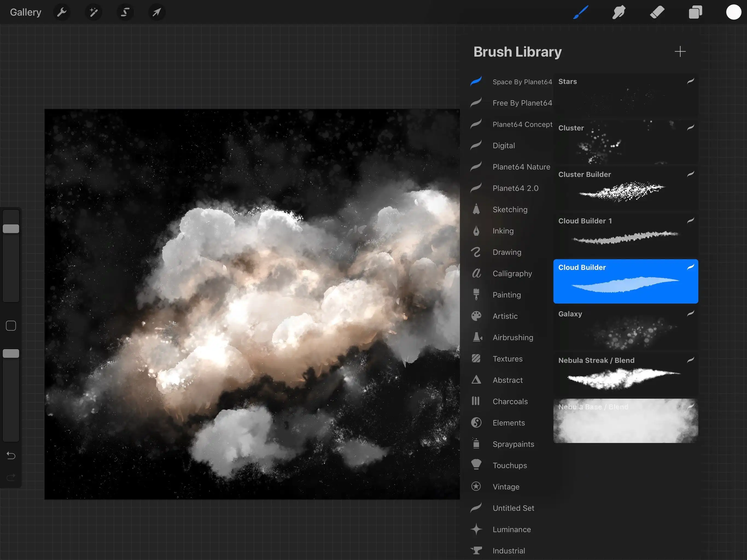
Task: Open the Airbrushing brush set
Action: click(x=512, y=337)
